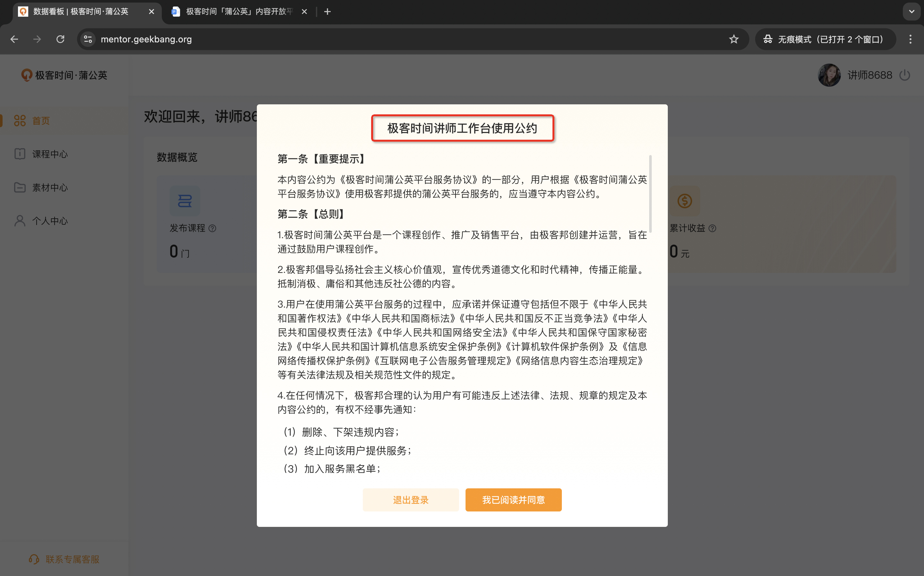Select the 数据看板 browser tab
The height and width of the screenshot is (576, 924).
coord(81,12)
